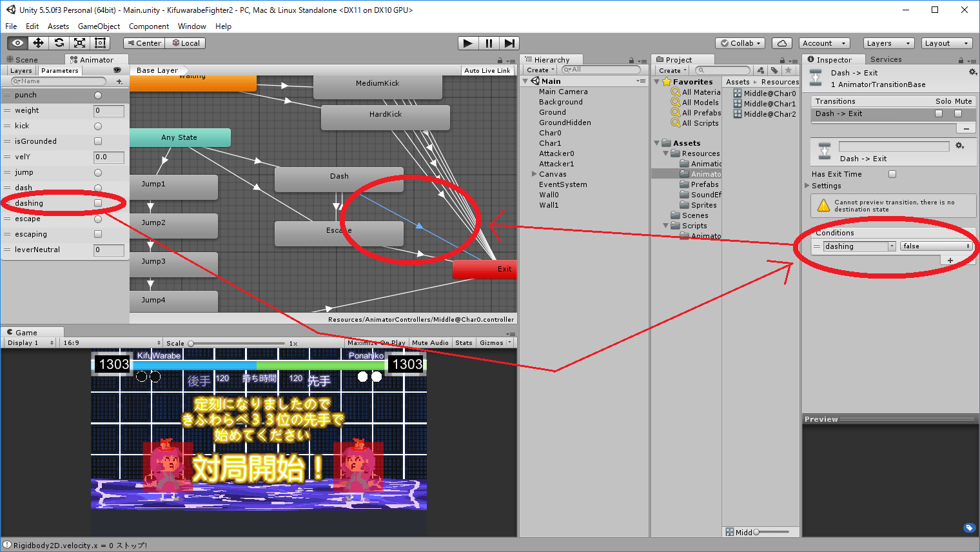Change the false condition value dropdown
980x552 pixels.
[x=936, y=246]
